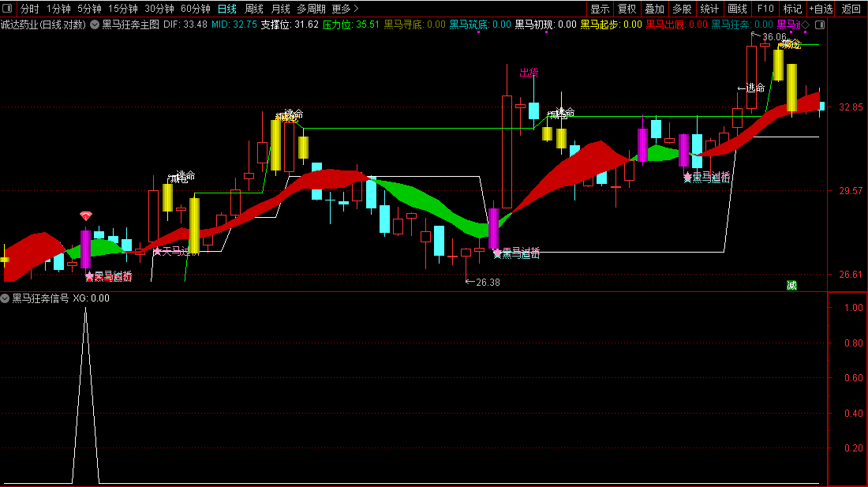Screen dimensions: 868x487
Task: Select the 1分钟 period tab
Action: click(58, 9)
